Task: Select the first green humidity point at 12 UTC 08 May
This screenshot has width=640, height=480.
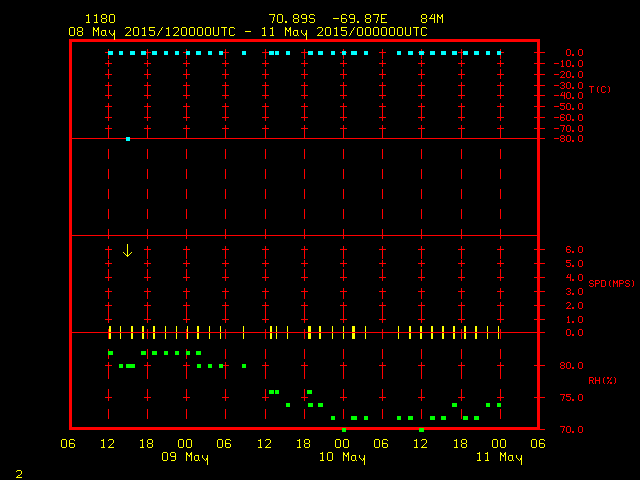Action: click(110, 353)
